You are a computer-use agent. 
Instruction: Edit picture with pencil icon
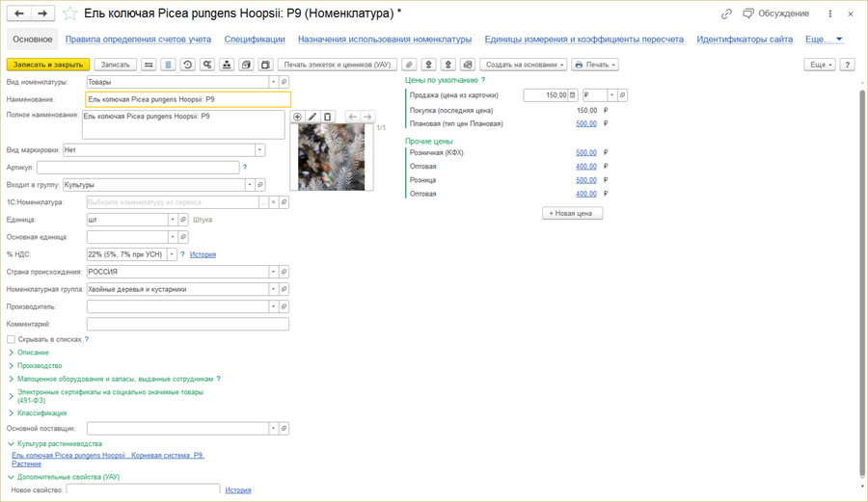312,117
